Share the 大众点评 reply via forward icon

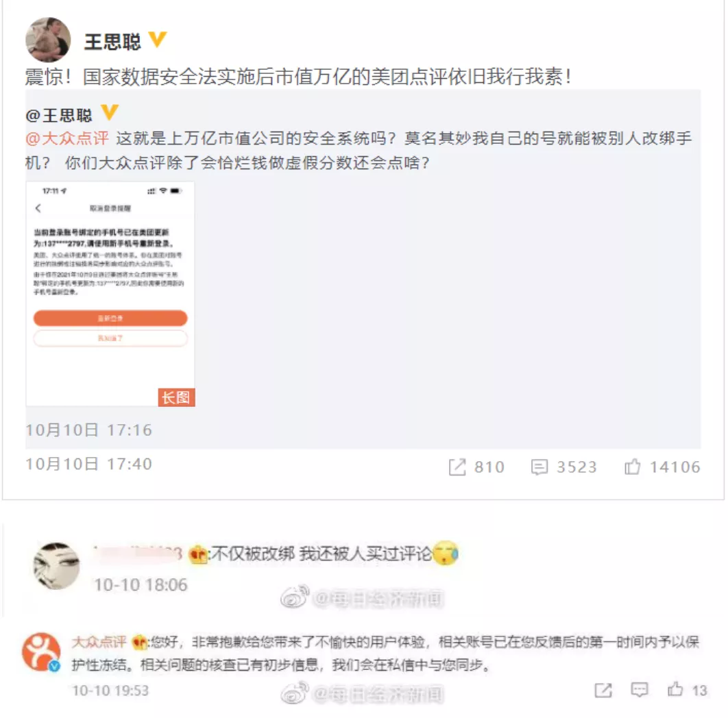click(x=603, y=690)
